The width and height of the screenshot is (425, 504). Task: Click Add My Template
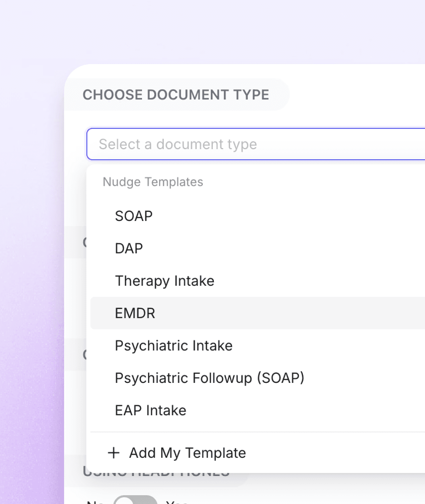point(188,453)
